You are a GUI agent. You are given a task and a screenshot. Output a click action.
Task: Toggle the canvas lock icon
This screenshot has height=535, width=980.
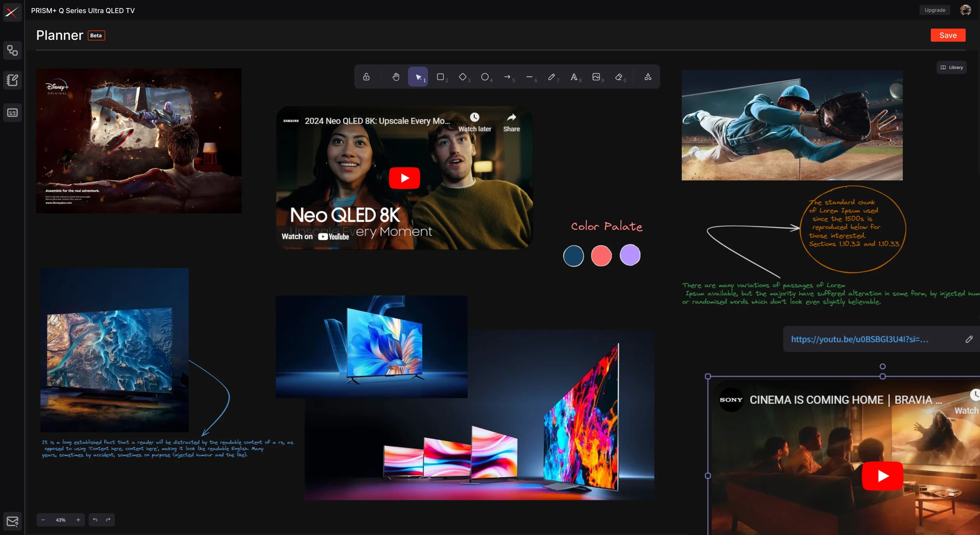[366, 77]
